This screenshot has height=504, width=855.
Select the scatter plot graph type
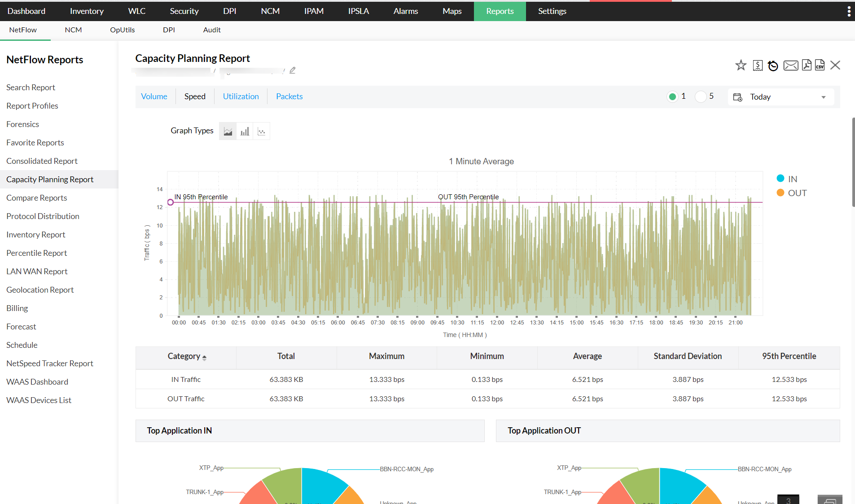tap(262, 131)
